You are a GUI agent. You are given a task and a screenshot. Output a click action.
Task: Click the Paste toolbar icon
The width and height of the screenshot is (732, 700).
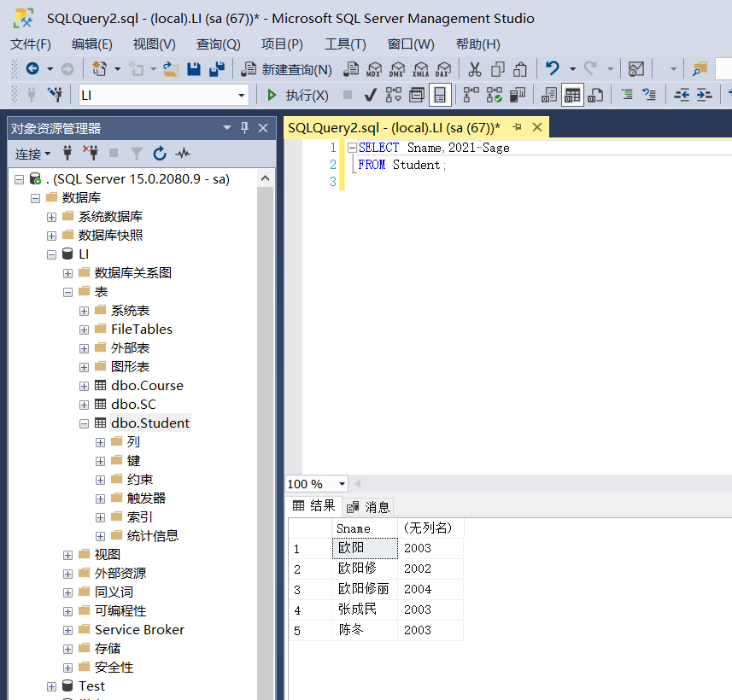click(x=520, y=69)
